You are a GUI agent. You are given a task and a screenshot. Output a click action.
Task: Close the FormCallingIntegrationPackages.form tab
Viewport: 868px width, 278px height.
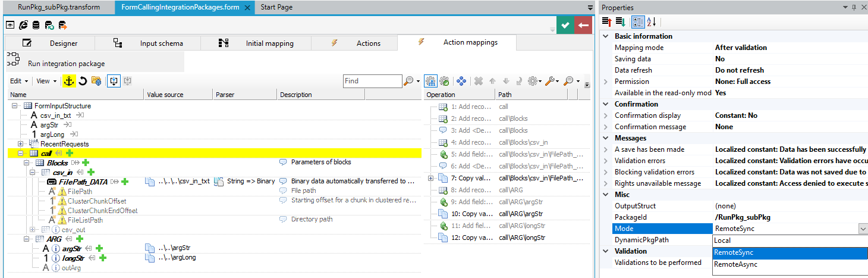[x=247, y=8]
